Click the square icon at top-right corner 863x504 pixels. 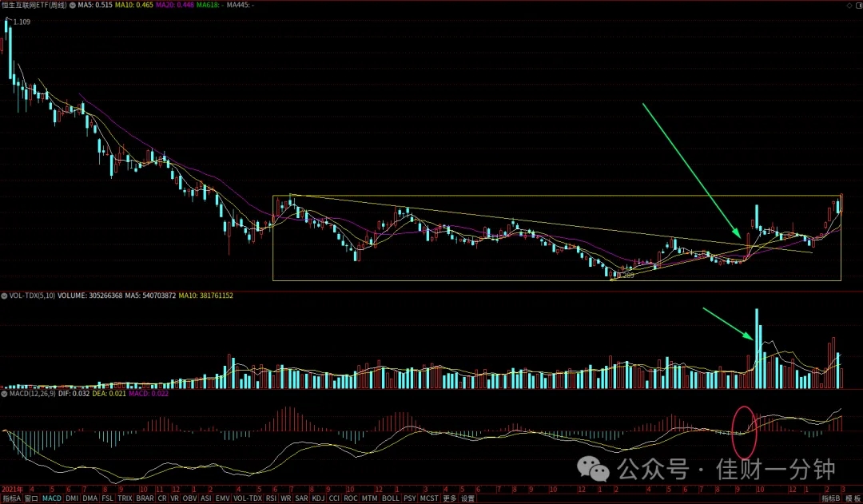pos(858,5)
